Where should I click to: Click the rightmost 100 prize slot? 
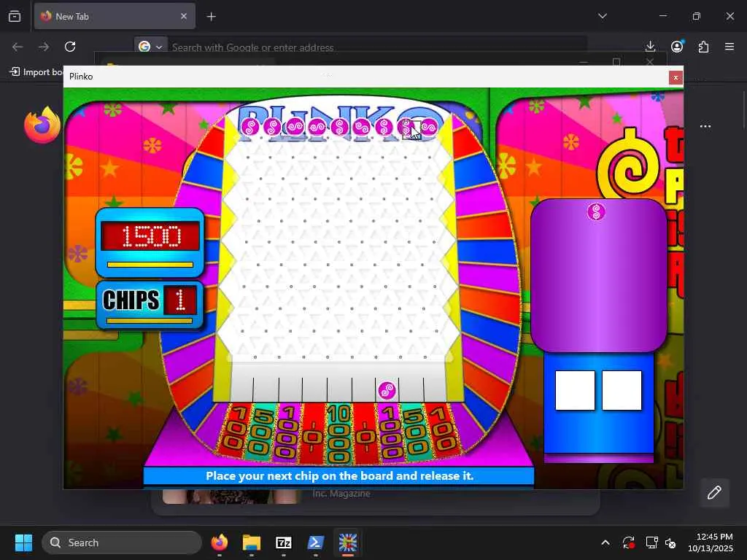pyautogui.click(x=442, y=429)
